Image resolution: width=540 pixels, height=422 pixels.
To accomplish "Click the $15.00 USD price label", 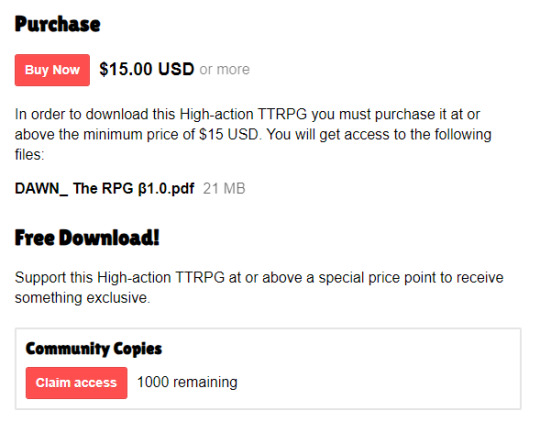I will coord(147,69).
